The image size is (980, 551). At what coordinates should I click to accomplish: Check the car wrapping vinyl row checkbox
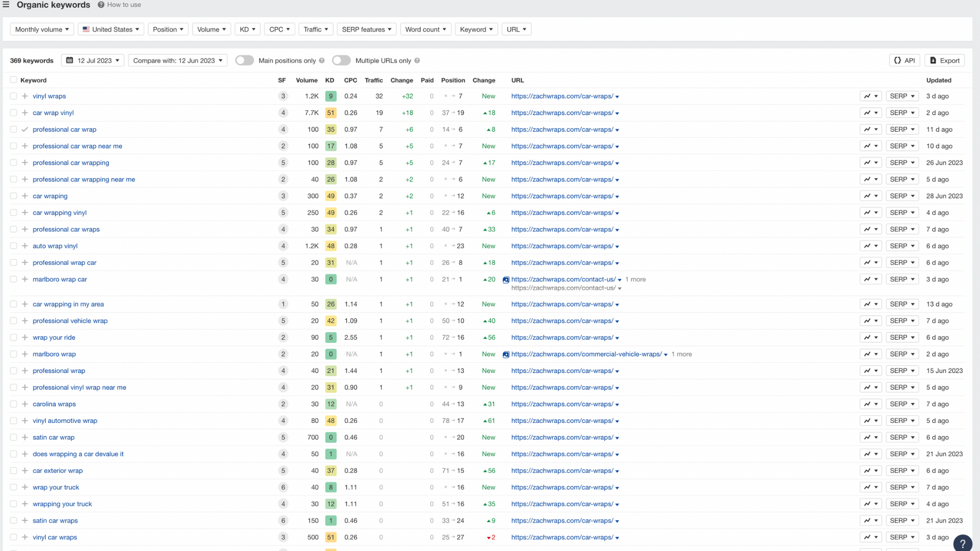(x=13, y=213)
